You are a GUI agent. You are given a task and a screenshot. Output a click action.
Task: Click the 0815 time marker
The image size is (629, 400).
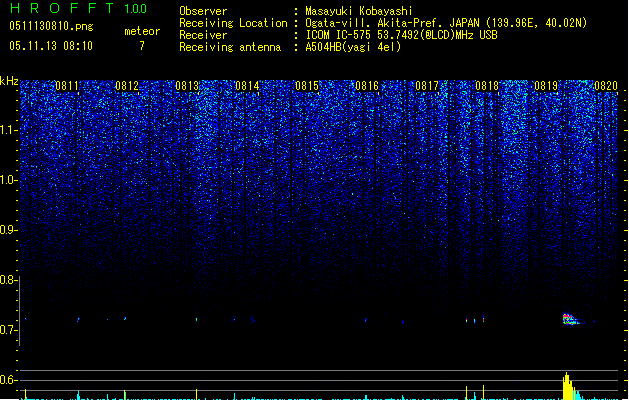coord(307,86)
